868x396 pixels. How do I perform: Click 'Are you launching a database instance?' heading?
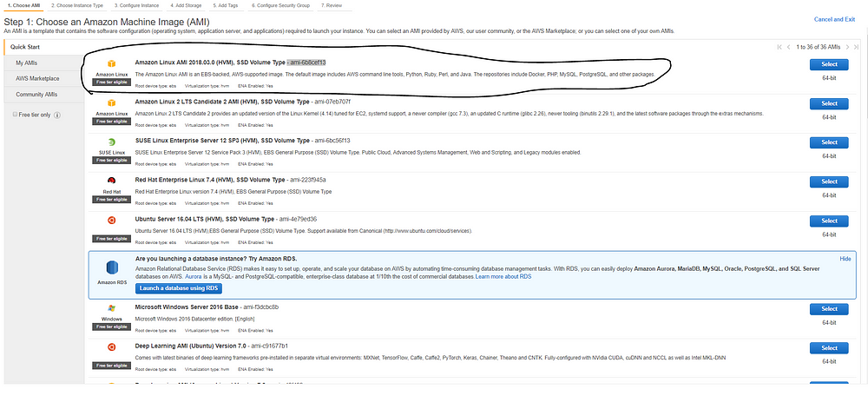tap(216, 259)
